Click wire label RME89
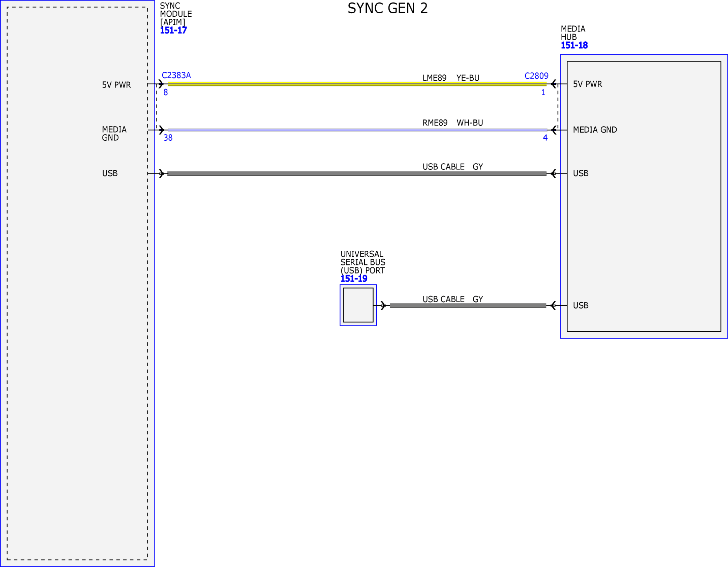Image resolution: width=728 pixels, height=567 pixels. [x=435, y=123]
